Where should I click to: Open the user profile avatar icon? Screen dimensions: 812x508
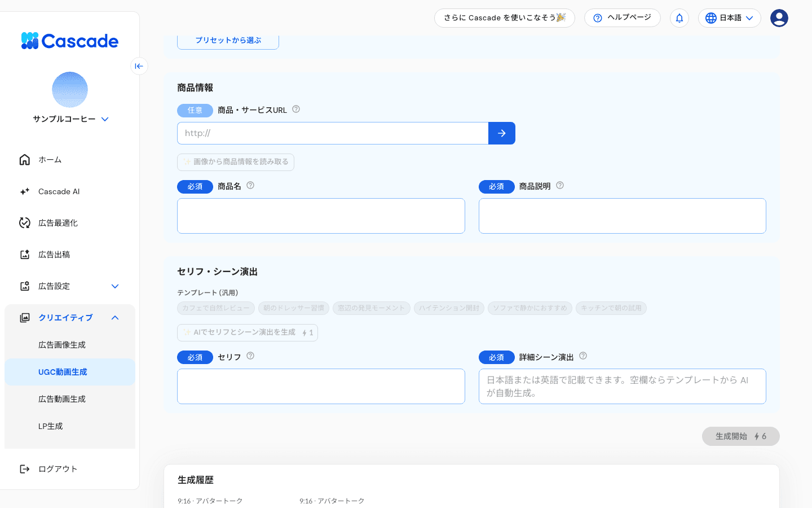(x=779, y=18)
